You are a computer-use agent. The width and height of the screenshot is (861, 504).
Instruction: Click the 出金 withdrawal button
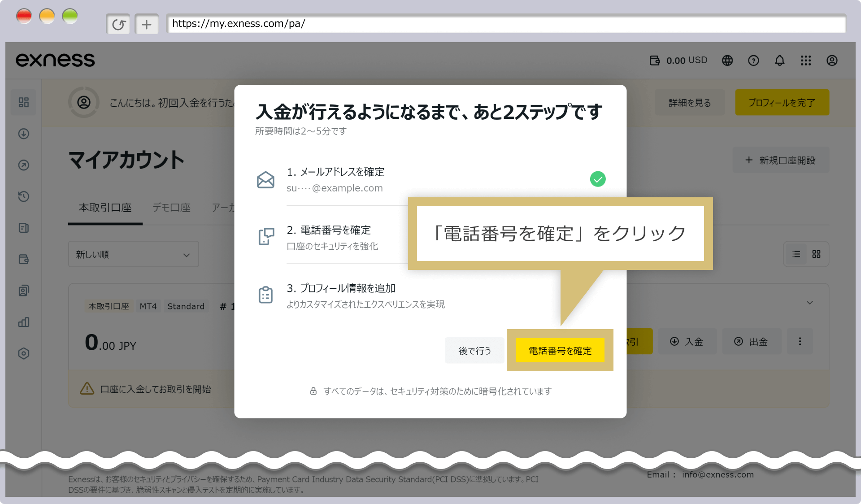(752, 342)
